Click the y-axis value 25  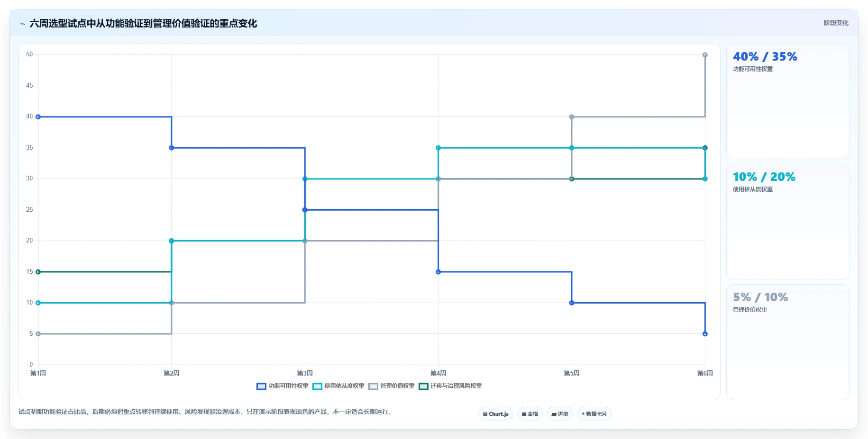[29, 210]
